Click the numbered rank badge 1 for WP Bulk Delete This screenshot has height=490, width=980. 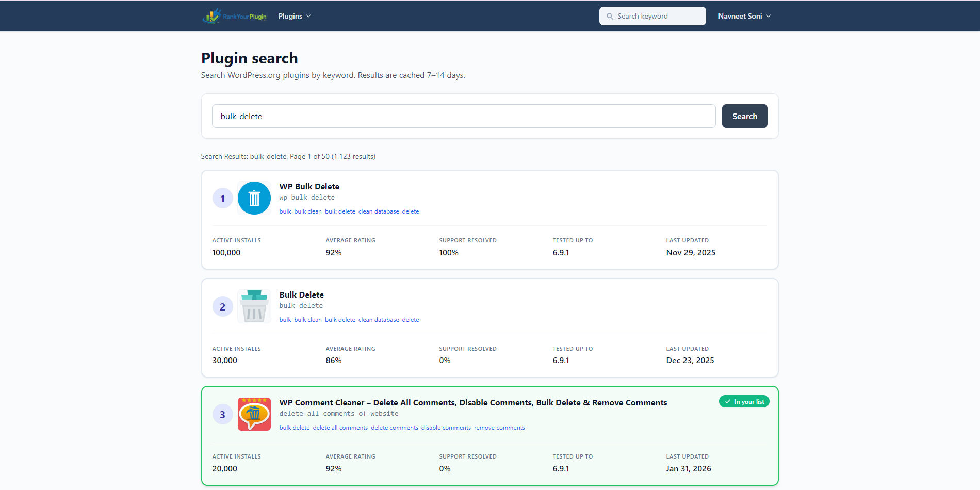click(x=222, y=198)
